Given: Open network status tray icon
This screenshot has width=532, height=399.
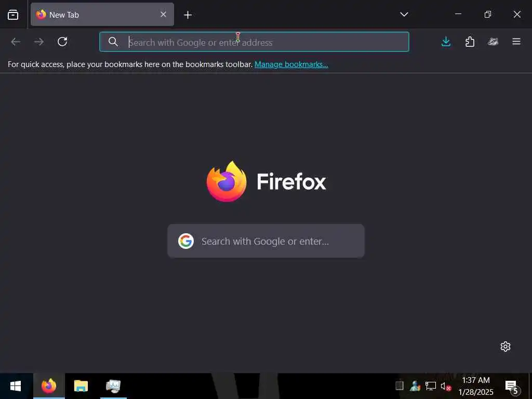Looking at the screenshot, I should (x=431, y=386).
